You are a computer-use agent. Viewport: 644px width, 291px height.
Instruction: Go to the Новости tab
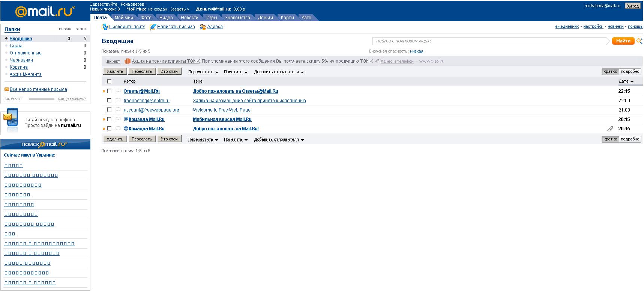tap(189, 18)
